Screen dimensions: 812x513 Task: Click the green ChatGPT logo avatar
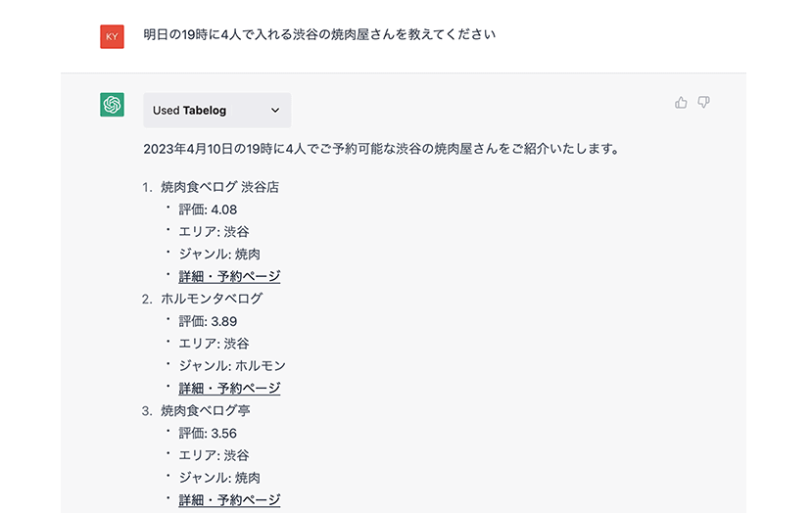112,105
